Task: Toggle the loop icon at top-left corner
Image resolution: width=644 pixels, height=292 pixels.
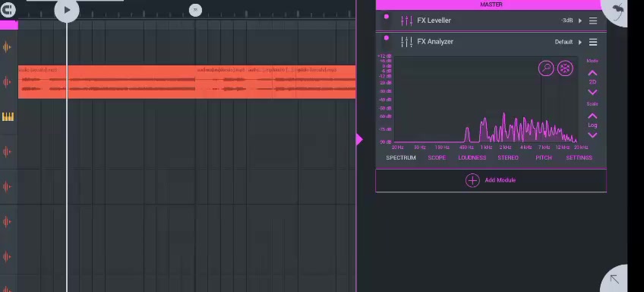Action: pos(8,10)
